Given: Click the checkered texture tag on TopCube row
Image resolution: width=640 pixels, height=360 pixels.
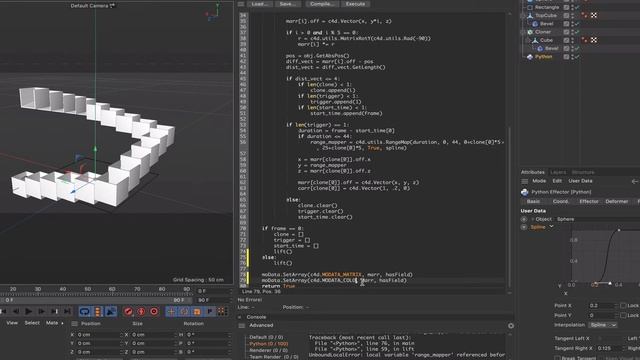Looking at the screenshot, I should (x=594, y=16).
